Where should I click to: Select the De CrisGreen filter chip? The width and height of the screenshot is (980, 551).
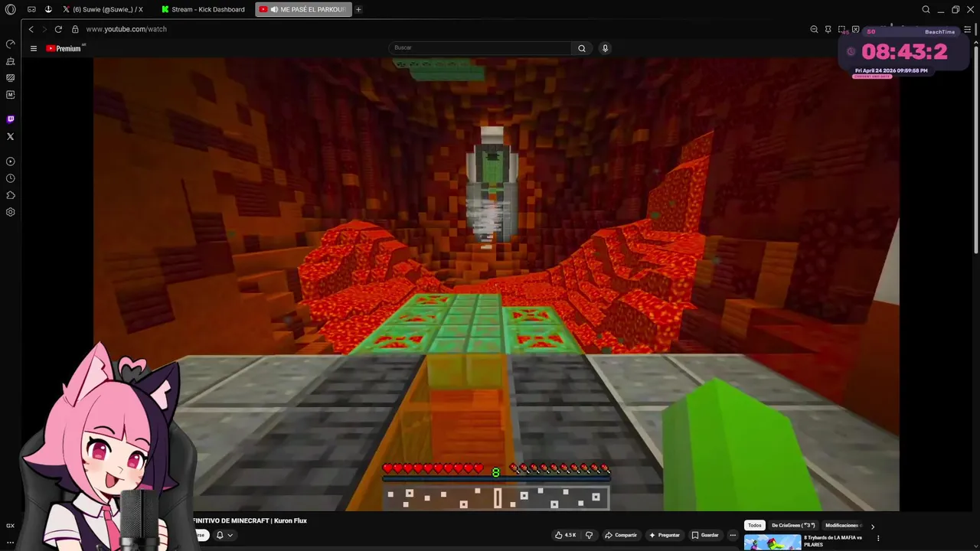(x=793, y=525)
